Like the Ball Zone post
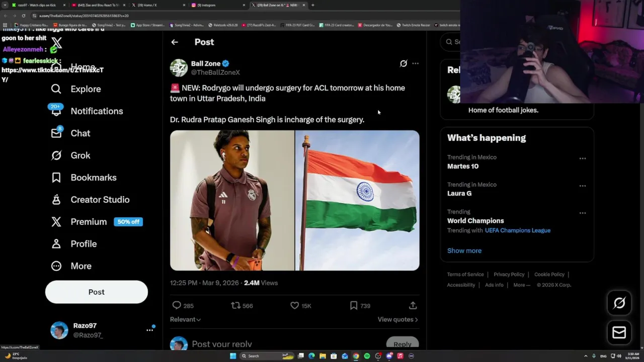This screenshot has width=644, height=362. pyautogui.click(x=295, y=305)
